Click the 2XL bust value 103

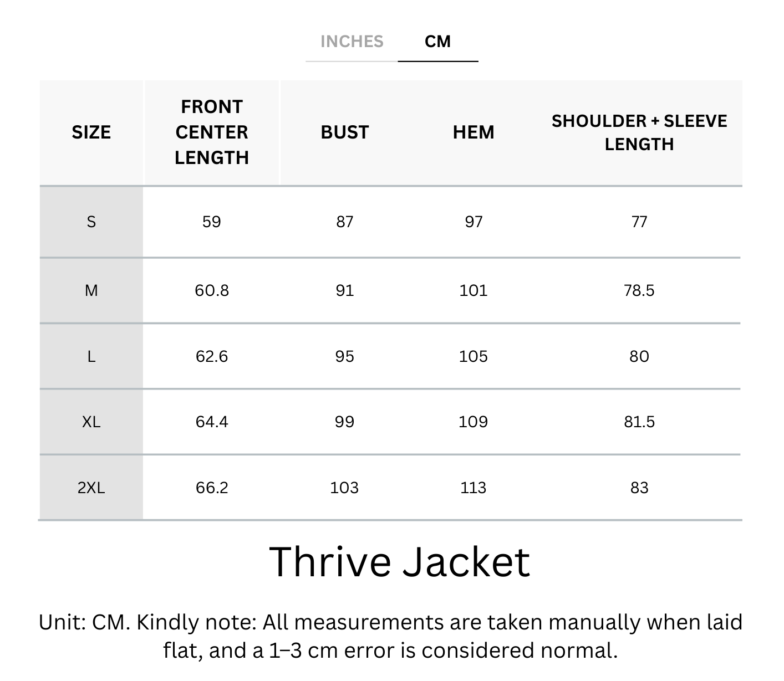pyautogui.click(x=344, y=488)
